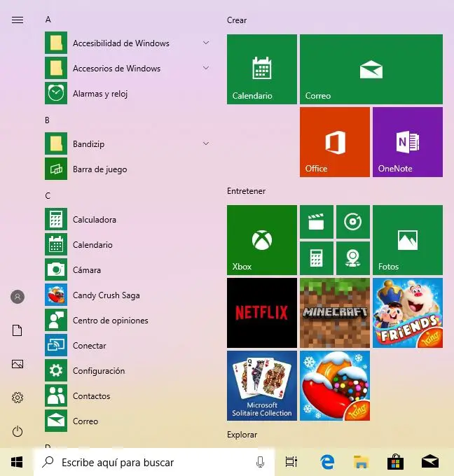This screenshot has height=476, width=454.
Task: Click the Power button icon
Action: (18, 431)
